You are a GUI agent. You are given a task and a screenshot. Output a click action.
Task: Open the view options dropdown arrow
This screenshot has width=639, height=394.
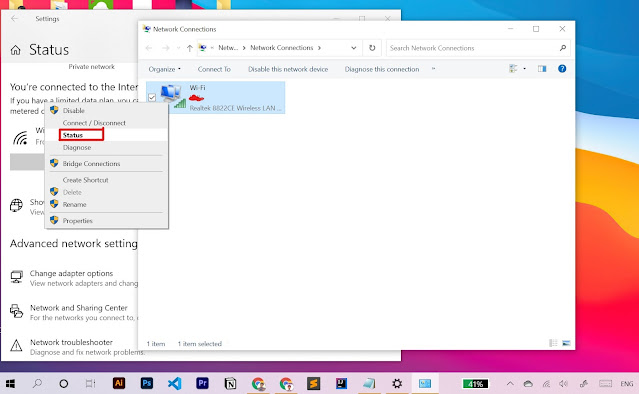(x=524, y=68)
